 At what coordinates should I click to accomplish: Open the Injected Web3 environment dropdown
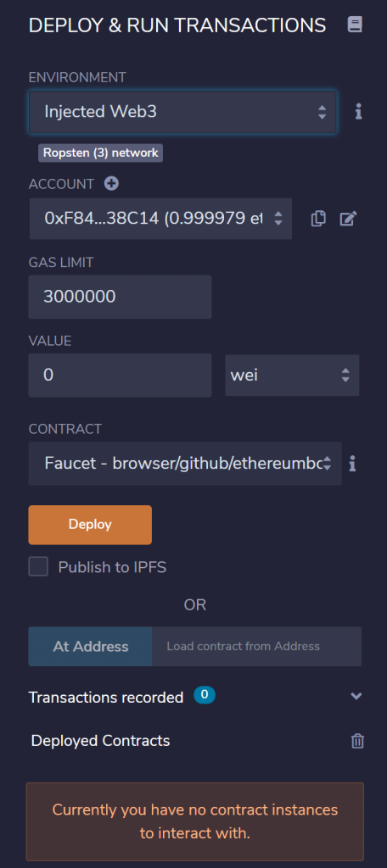coord(182,113)
